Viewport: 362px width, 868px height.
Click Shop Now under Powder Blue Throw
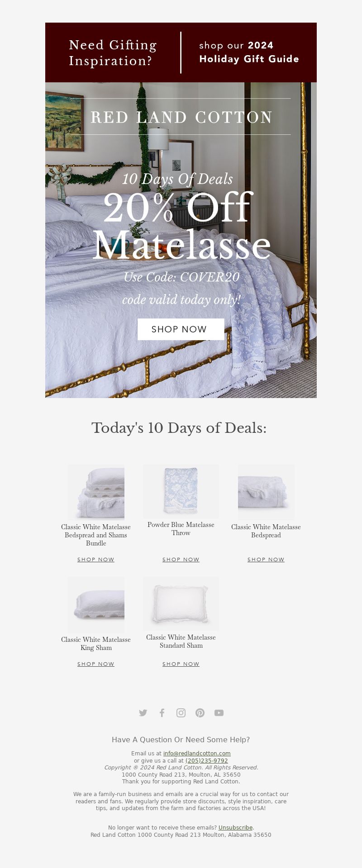[181, 560]
